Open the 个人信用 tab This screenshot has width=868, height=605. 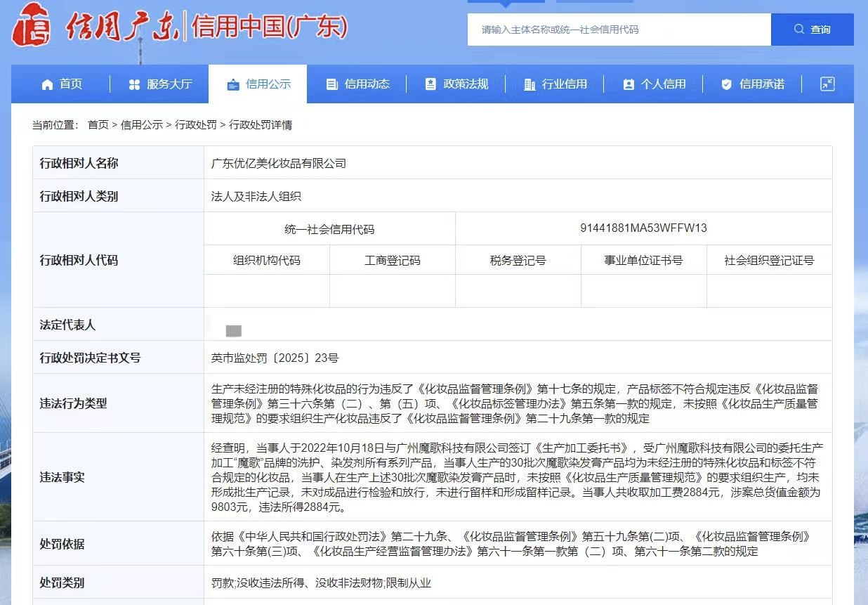[x=653, y=84]
